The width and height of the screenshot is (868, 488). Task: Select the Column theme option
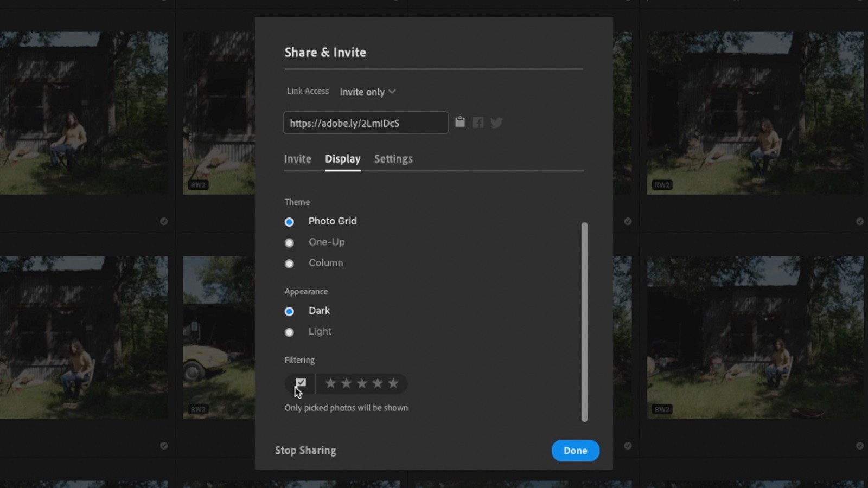pyautogui.click(x=289, y=264)
